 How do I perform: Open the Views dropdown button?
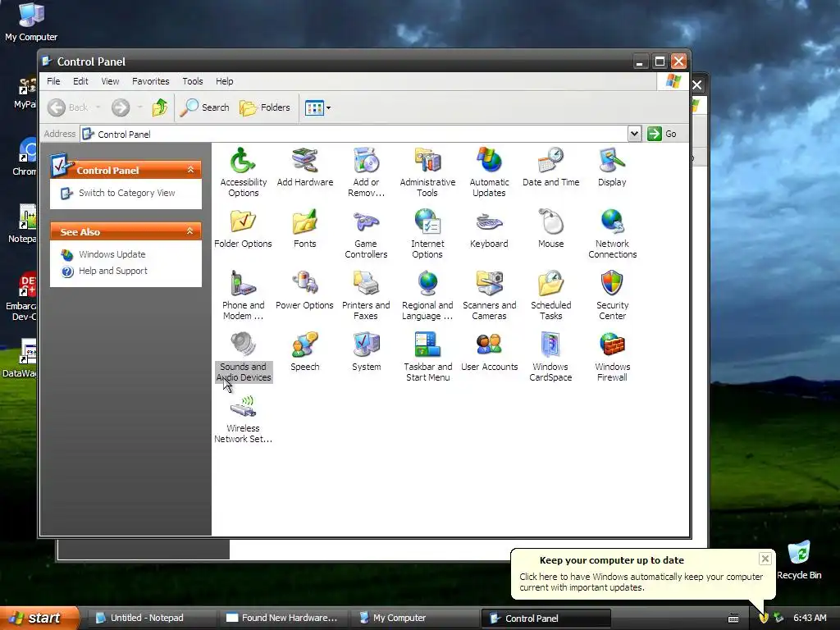317,107
